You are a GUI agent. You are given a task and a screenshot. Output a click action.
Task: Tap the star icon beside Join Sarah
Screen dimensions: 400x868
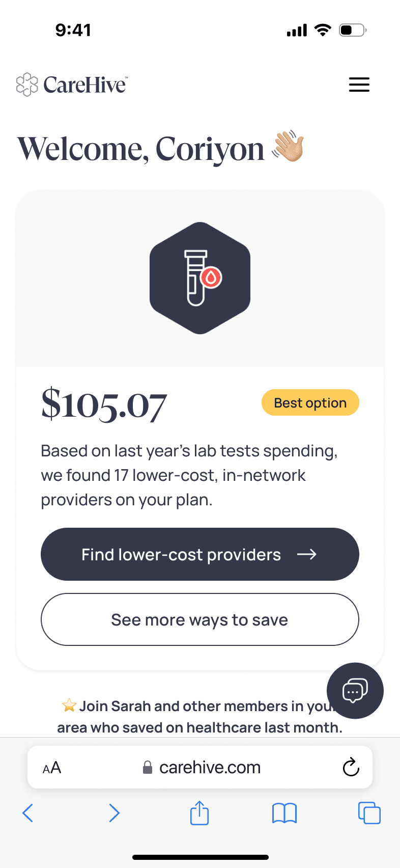69,706
